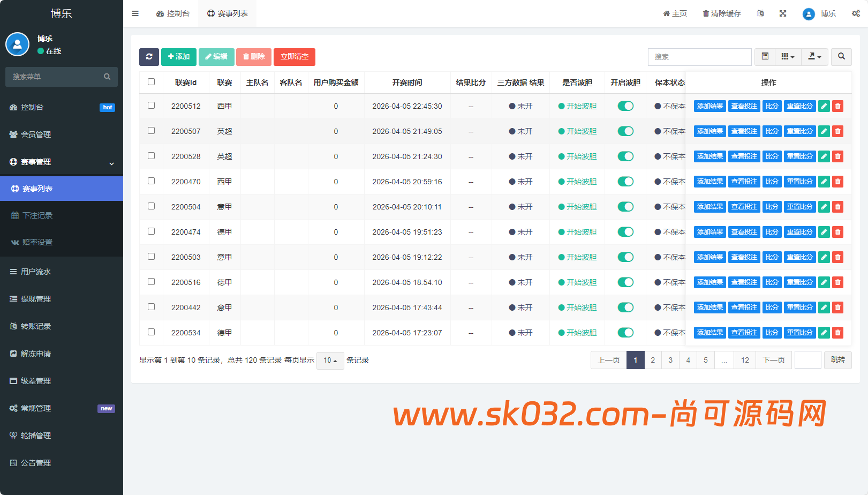Toggle table card view icon
Image resolution: width=868 pixels, height=495 pixels.
765,57
